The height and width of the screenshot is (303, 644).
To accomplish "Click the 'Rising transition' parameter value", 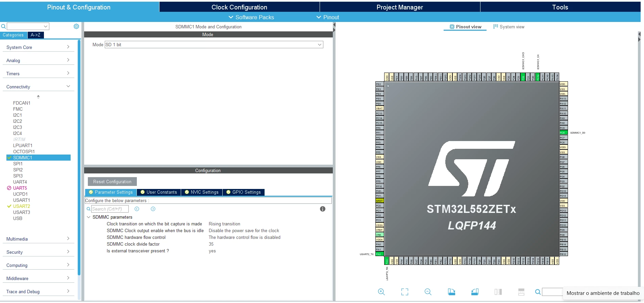I will click(x=224, y=224).
